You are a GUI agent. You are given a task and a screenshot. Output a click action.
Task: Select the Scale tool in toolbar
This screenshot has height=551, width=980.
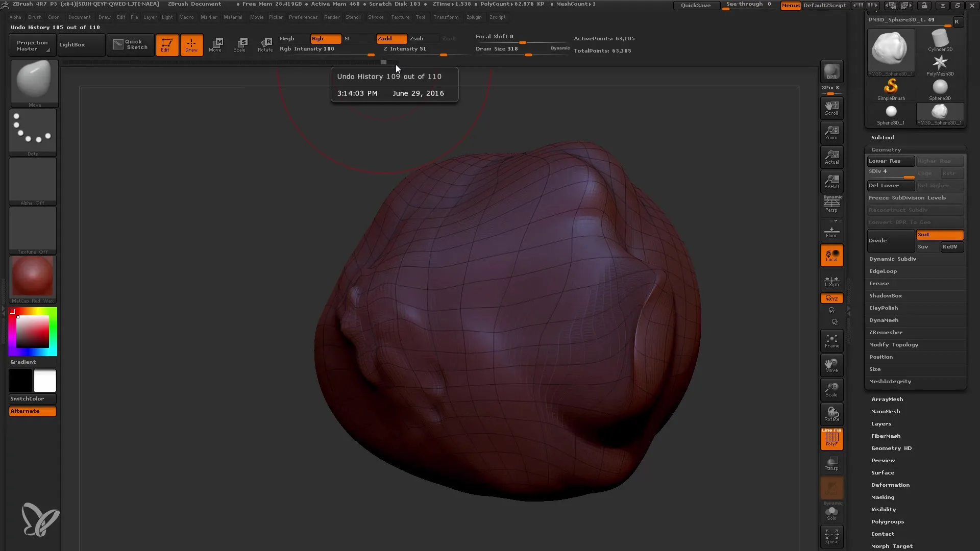click(240, 44)
